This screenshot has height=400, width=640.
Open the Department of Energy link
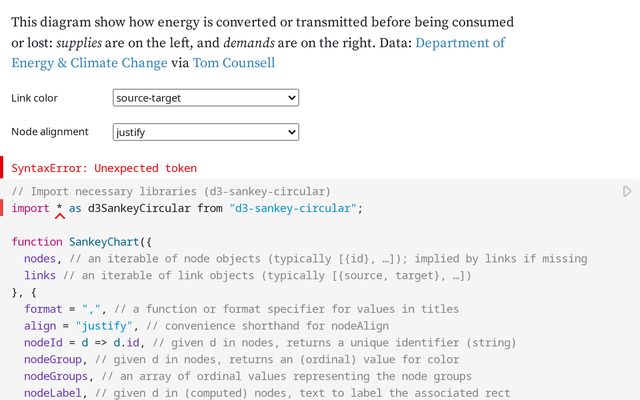(460, 43)
